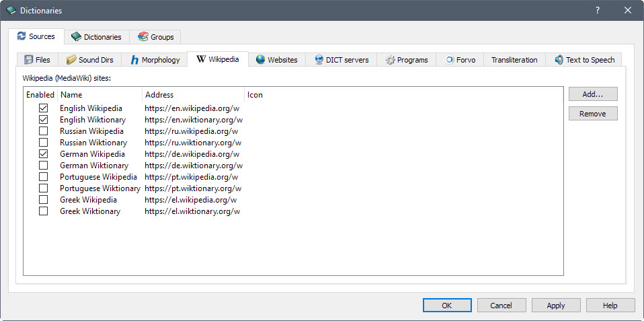Click address https://ru.wikipedia.org/w
Screen dimensions: 644x321
pos(192,131)
